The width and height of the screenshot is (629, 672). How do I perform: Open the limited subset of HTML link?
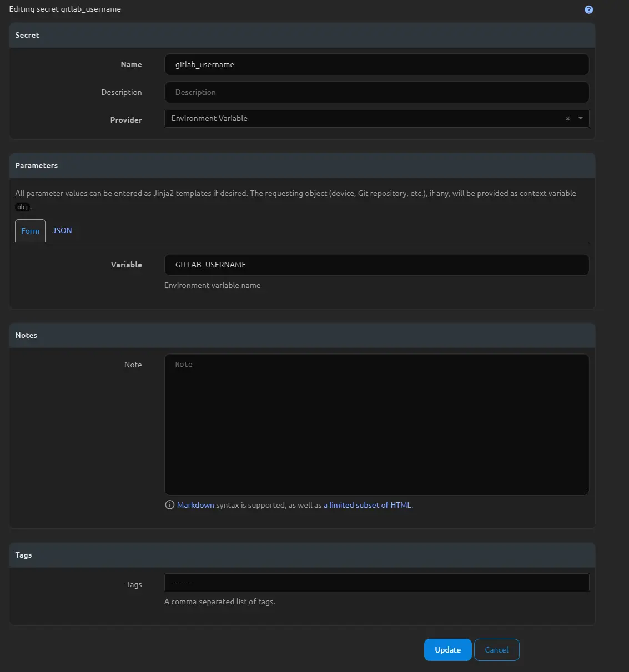click(370, 505)
